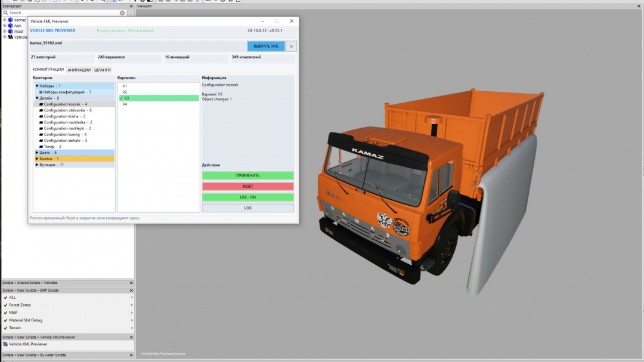Toggle the Terrain script checkmark
This screenshot has height=362, width=644.
(x=5, y=328)
